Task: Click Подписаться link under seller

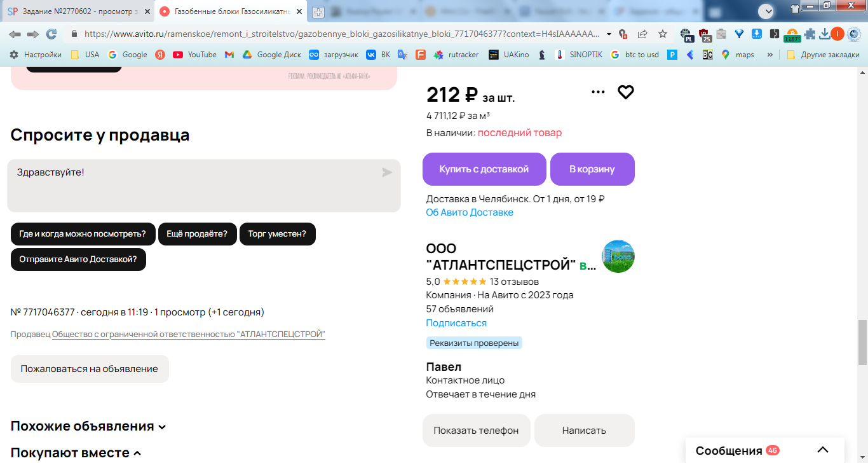Action: point(456,323)
